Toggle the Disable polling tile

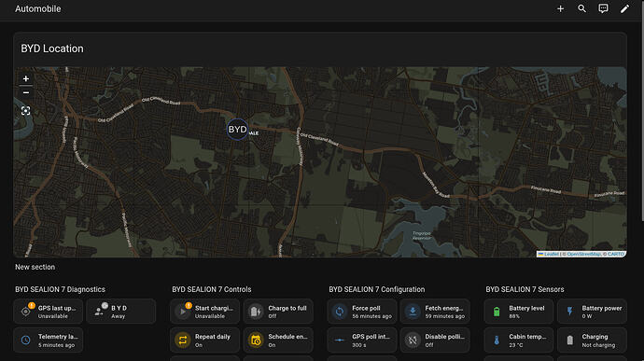[435, 340]
